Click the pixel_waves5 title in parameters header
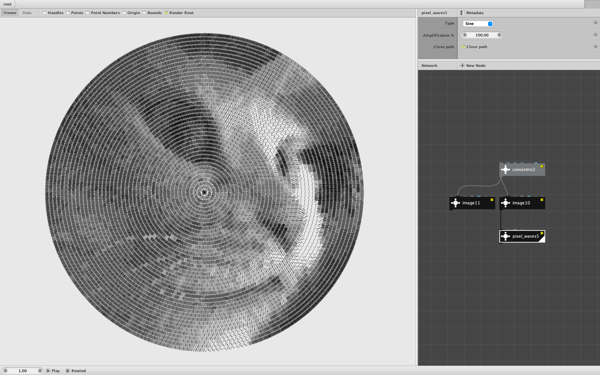Viewport: 600px width, 375px height. (434, 13)
